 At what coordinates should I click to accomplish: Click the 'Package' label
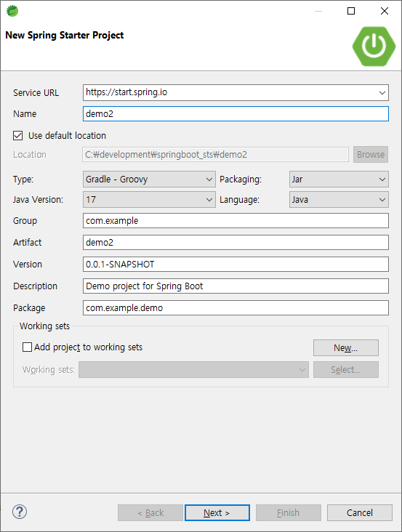click(x=29, y=307)
